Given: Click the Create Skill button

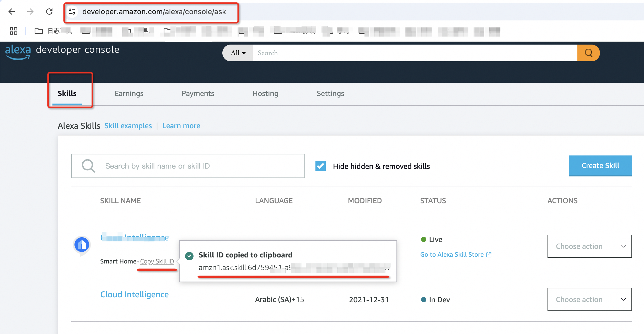Looking at the screenshot, I should pyautogui.click(x=600, y=166).
